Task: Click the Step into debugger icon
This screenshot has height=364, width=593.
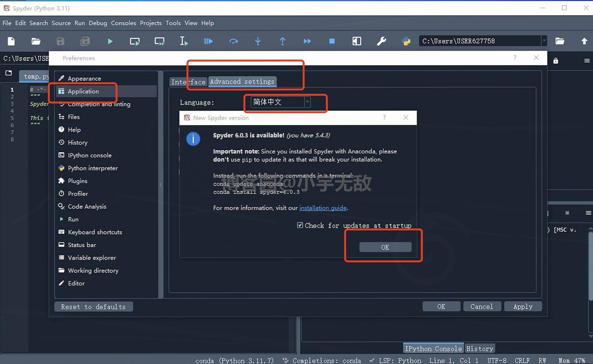Action: click(258, 41)
